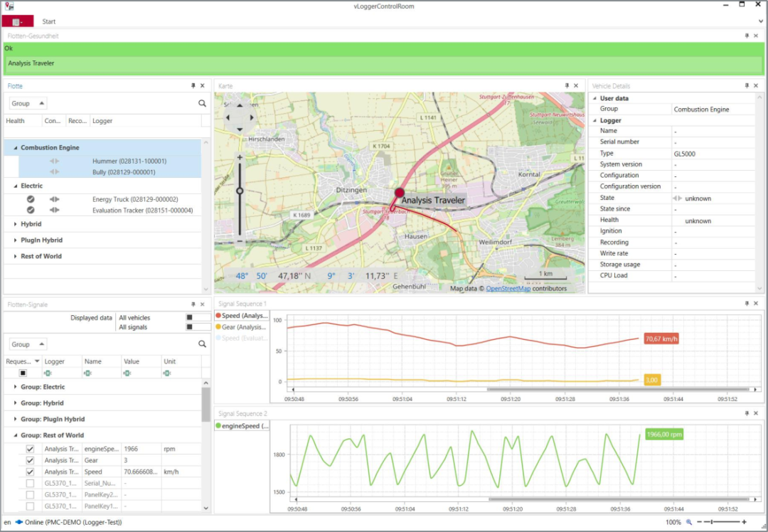Click the zoom magnifier in status bar
Viewport: 768px width, 532px height.
688,522
